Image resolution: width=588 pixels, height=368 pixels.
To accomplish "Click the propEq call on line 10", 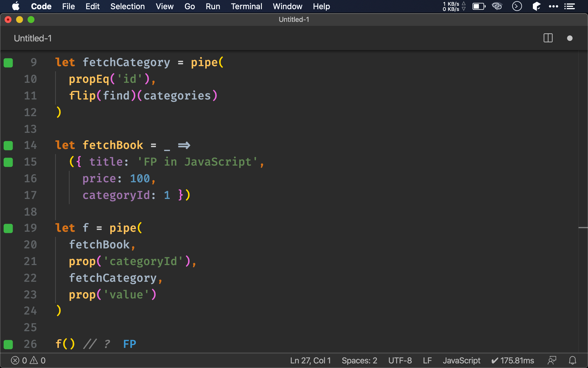I will pos(89,79).
